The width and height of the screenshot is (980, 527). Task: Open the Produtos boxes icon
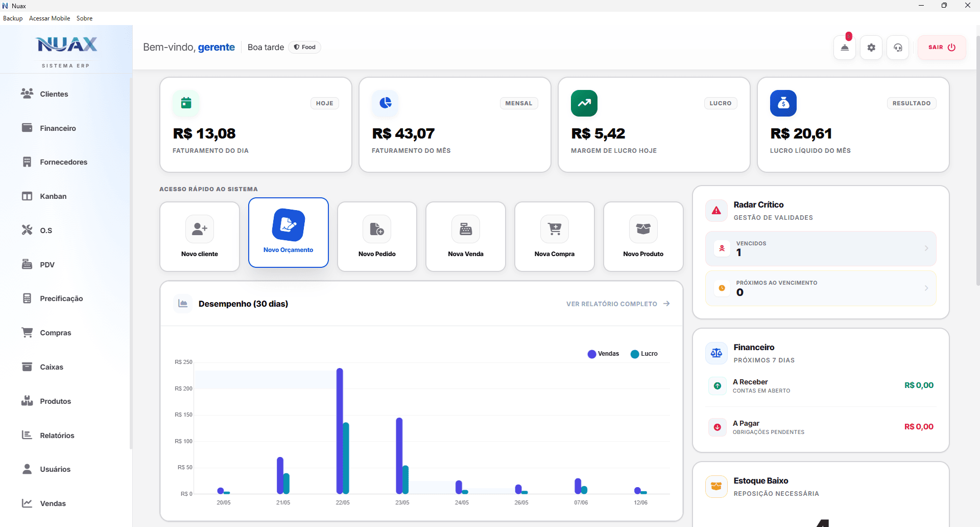pyautogui.click(x=27, y=401)
